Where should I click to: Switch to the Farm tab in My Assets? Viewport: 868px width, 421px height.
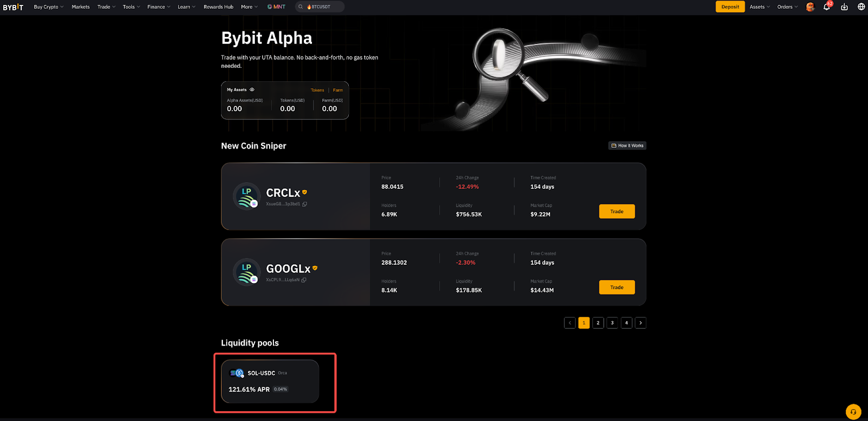pos(338,90)
